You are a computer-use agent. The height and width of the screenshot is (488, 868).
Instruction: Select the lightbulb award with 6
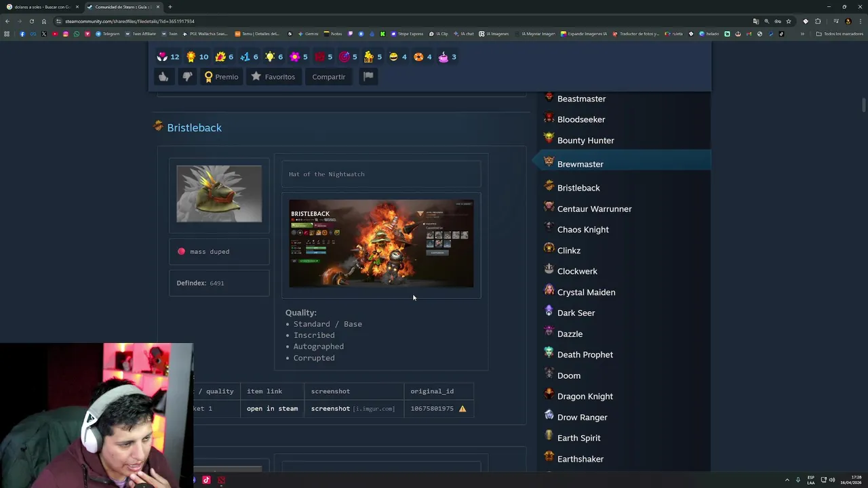tap(275, 57)
